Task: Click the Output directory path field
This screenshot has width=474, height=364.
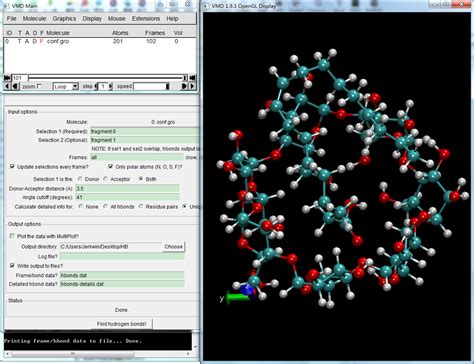Action: [111, 247]
